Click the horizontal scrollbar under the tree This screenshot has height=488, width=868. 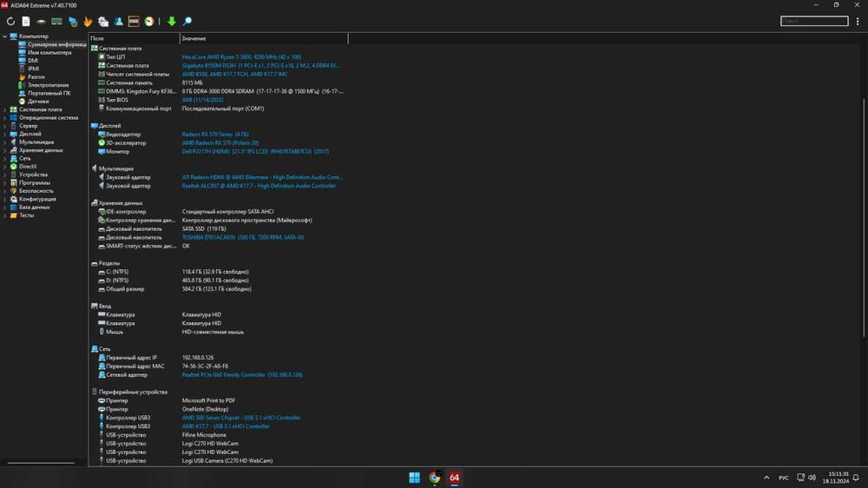tap(41, 463)
